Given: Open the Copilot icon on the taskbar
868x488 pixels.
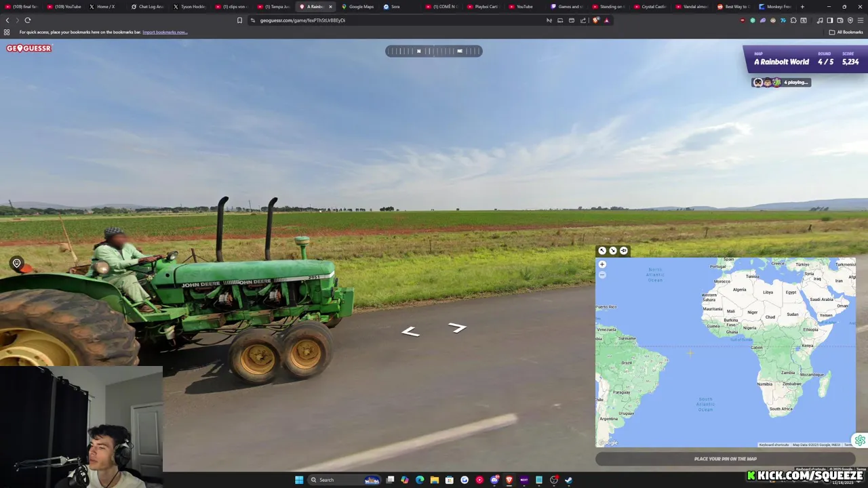Looking at the screenshot, I should point(405,480).
